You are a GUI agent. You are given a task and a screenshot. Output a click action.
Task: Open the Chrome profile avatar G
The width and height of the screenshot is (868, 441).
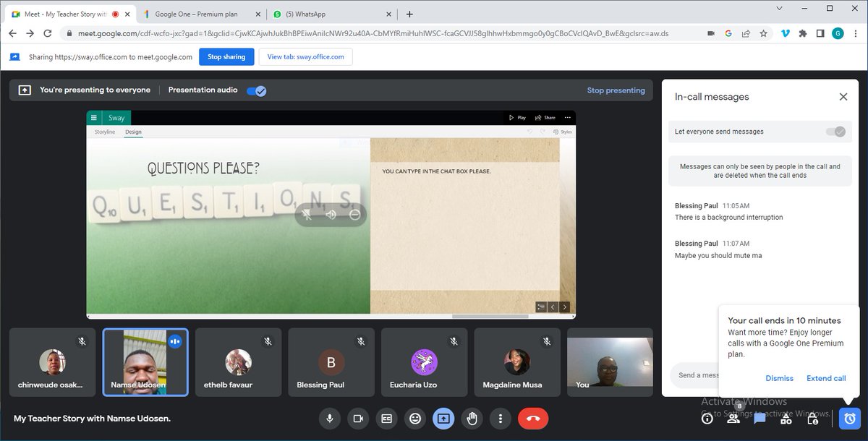[x=838, y=33]
